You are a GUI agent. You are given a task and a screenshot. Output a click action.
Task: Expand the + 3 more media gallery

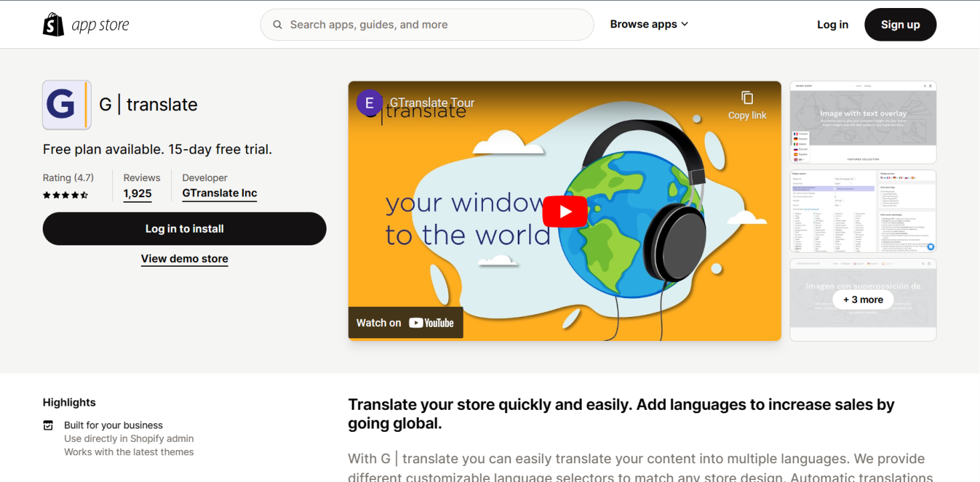click(x=862, y=299)
